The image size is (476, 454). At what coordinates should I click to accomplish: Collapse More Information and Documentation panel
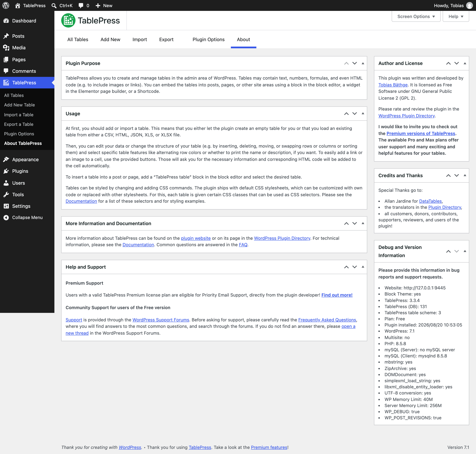click(x=363, y=223)
